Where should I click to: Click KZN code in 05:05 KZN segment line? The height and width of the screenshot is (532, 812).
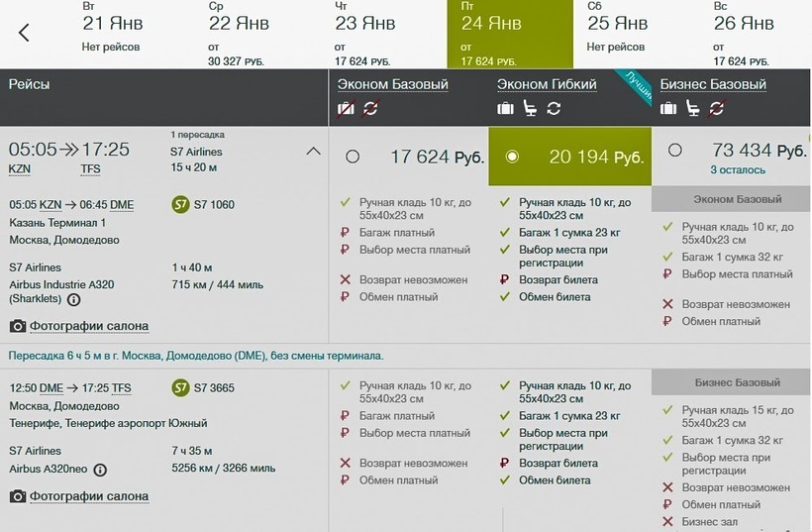pos(51,205)
